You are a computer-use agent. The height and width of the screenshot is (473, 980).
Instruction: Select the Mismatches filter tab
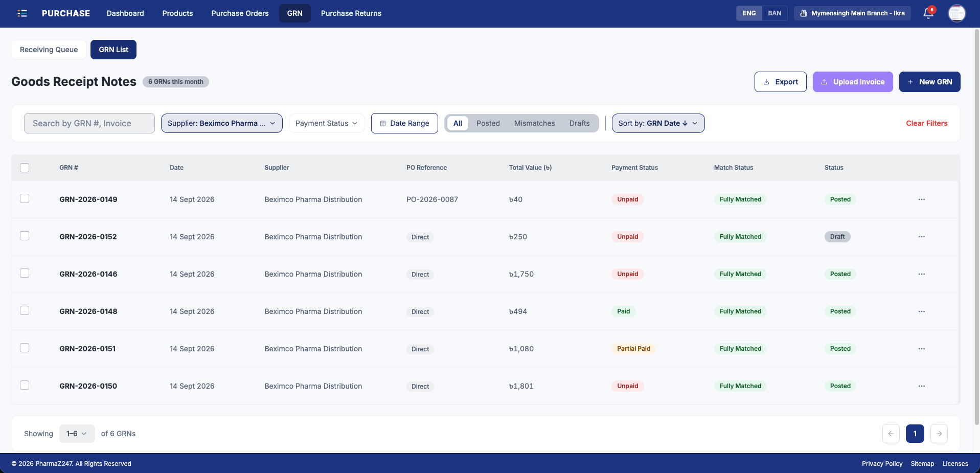tap(534, 123)
